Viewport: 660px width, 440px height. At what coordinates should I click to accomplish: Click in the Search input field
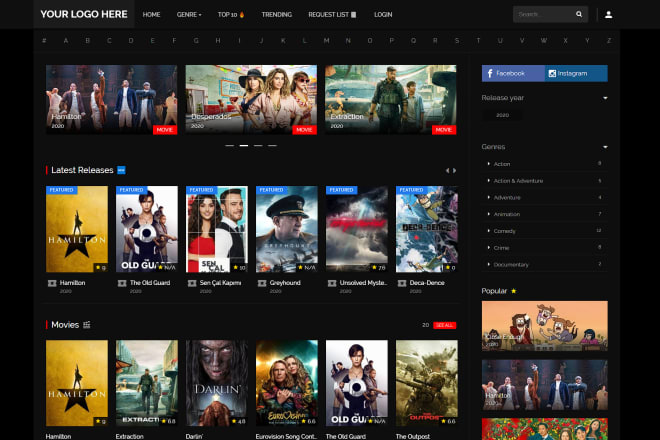coord(544,14)
